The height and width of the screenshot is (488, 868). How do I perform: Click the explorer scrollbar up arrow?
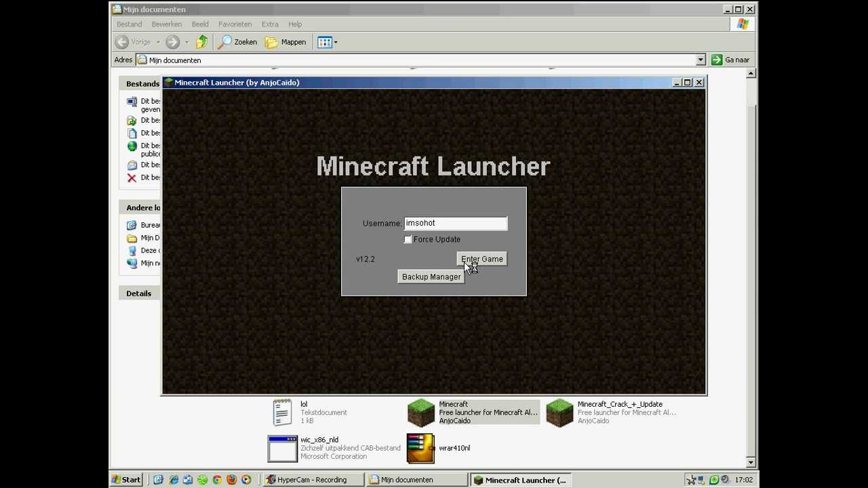click(x=751, y=73)
